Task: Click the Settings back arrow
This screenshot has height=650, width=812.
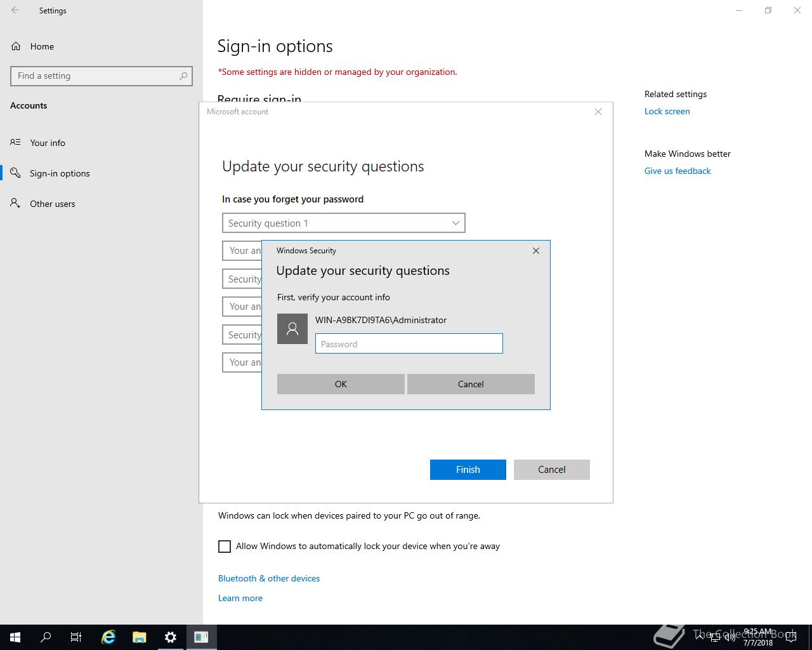Action: [x=15, y=10]
